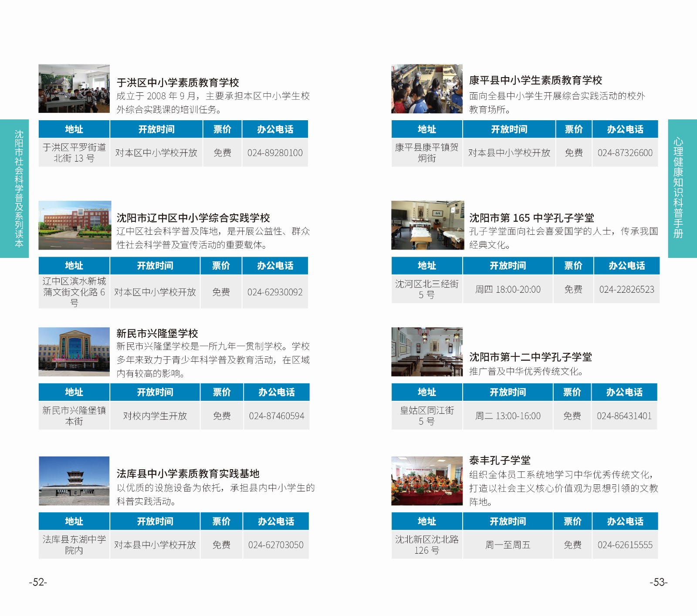The height and width of the screenshot is (616, 697).
Task: Click 对本县中小学校开放 in 法库县 table
Action: pyautogui.click(x=155, y=545)
